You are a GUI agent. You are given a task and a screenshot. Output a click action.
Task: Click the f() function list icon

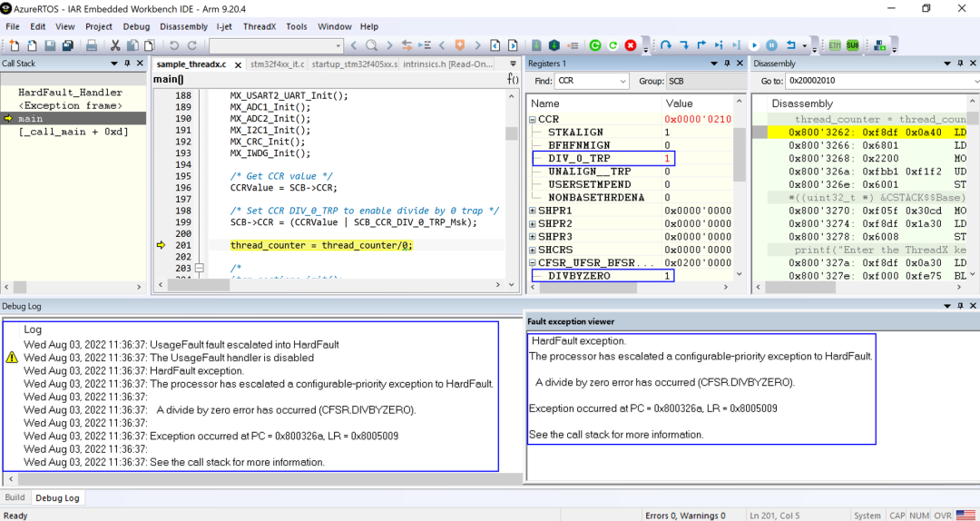click(x=513, y=80)
